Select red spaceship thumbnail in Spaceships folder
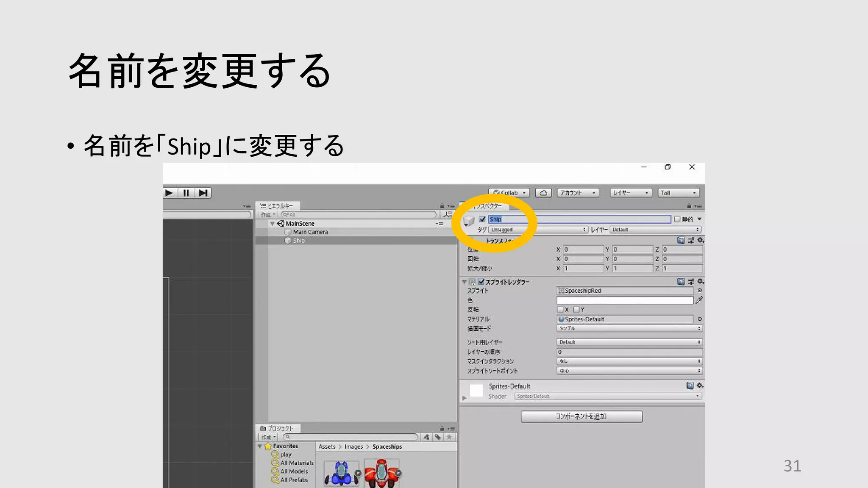Screen dimensions: 868x488 click(381, 473)
